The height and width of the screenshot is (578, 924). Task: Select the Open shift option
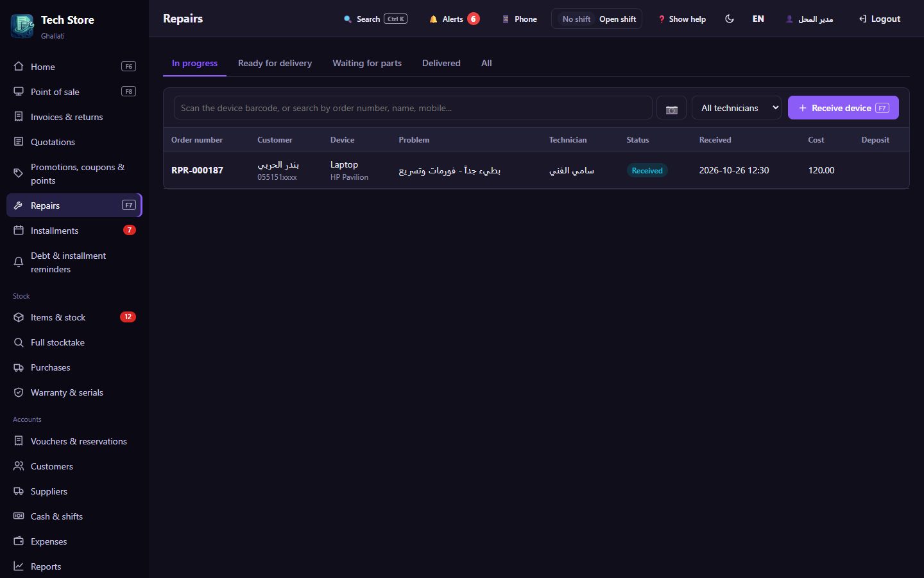tap(617, 19)
